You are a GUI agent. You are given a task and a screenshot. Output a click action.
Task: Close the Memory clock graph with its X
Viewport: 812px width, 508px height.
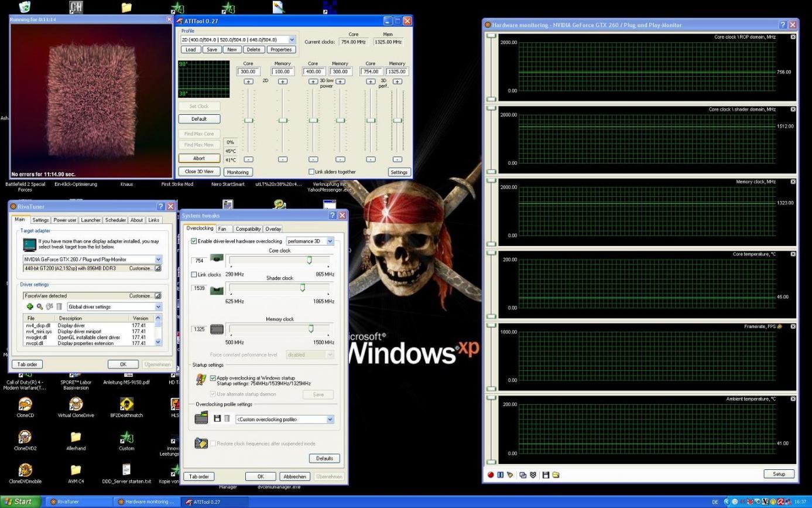[793, 182]
